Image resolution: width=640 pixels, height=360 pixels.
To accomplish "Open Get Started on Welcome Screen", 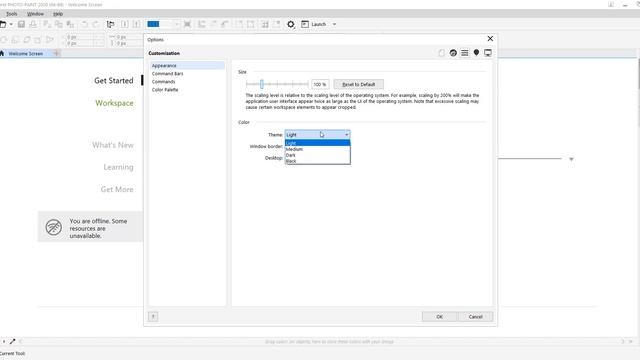I will click(x=113, y=80).
